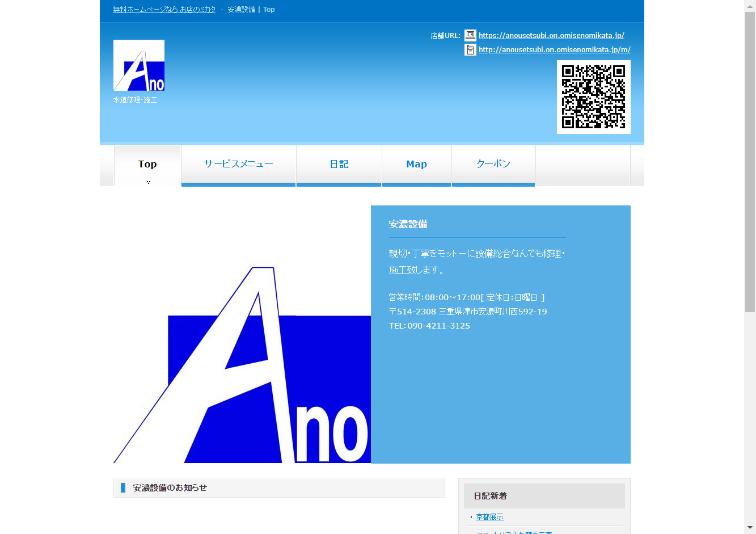This screenshot has width=756, height=534.
Task: Click the small Ano logo in header
Action: point(139,65)
